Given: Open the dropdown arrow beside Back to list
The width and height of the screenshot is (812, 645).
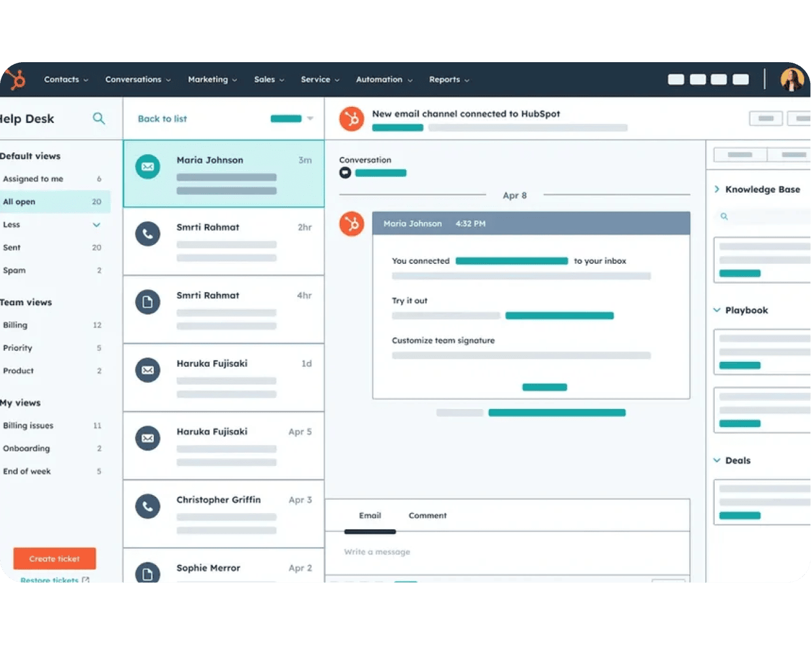Looking at the screenshot, I should (x=310, y=118).
